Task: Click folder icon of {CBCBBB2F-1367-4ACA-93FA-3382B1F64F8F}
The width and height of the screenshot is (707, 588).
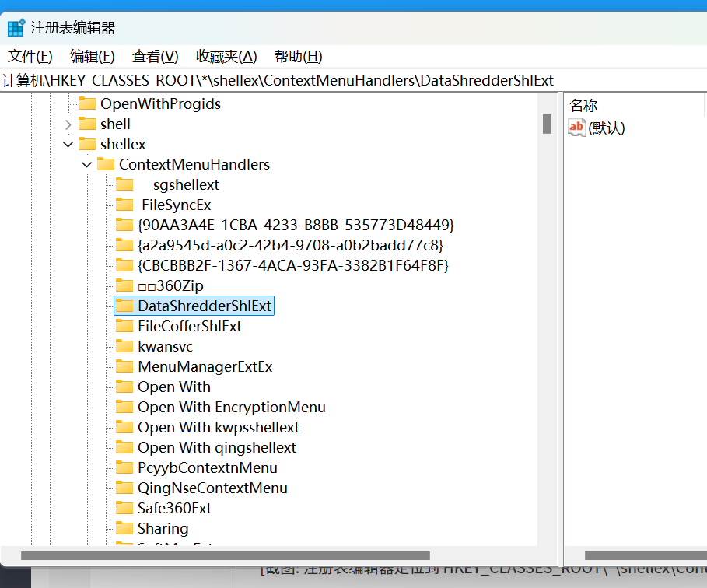Action: click(124, 265)
